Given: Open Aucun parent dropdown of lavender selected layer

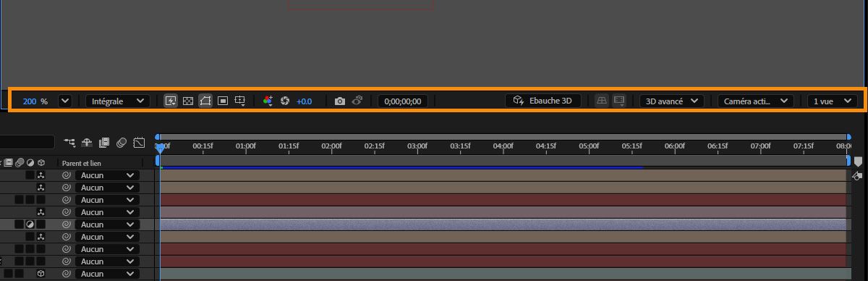Looking at the screenshot, I should point(106,225).
